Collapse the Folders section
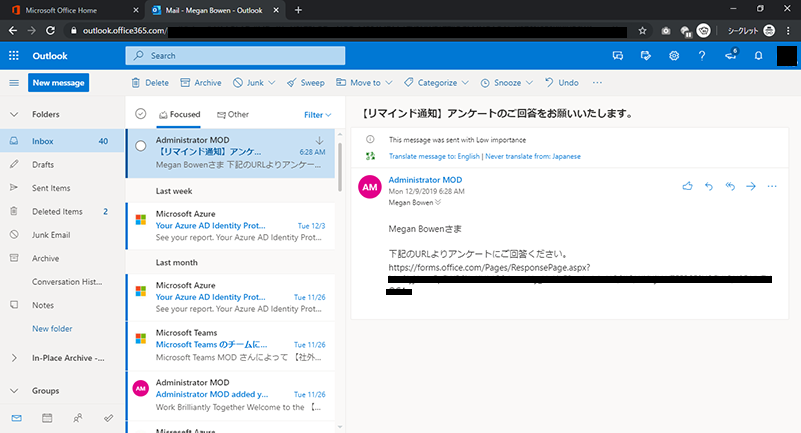 tap(14, 114)
